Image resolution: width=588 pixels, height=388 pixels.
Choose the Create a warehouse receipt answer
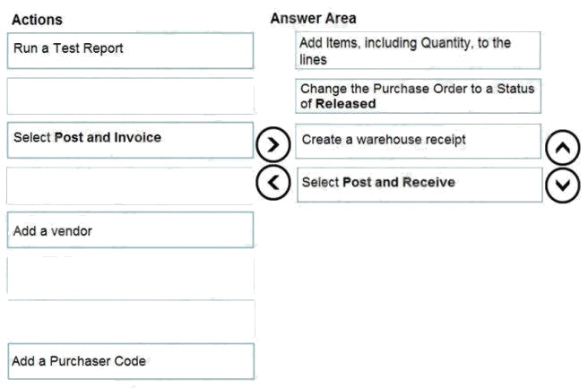point(418,142)
